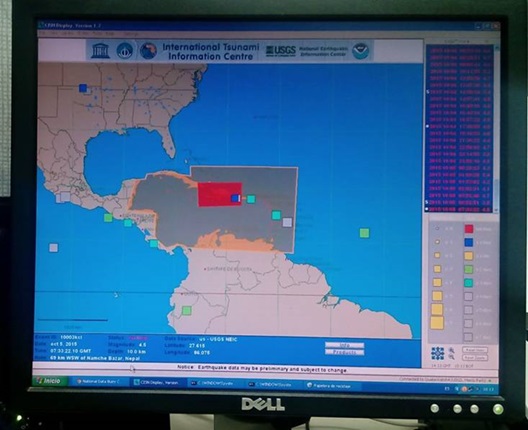
Task: Open the Inicio start button
Action: pos(51,381)
